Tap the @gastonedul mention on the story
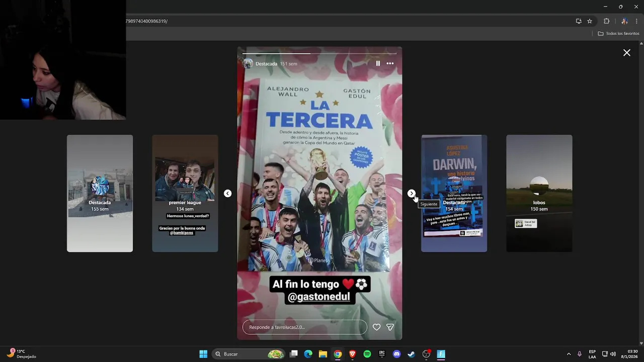 [x=319, y=297]
